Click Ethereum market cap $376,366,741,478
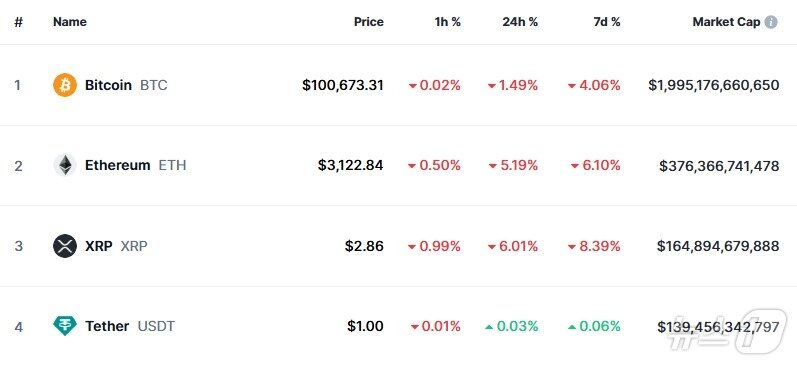The height and width of the screenshot is (366, 797). [719, 165]
